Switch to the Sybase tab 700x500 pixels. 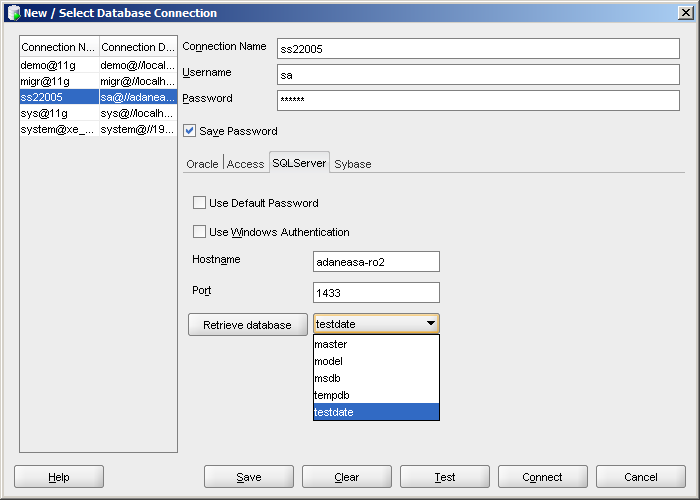(x=353, y=164)
